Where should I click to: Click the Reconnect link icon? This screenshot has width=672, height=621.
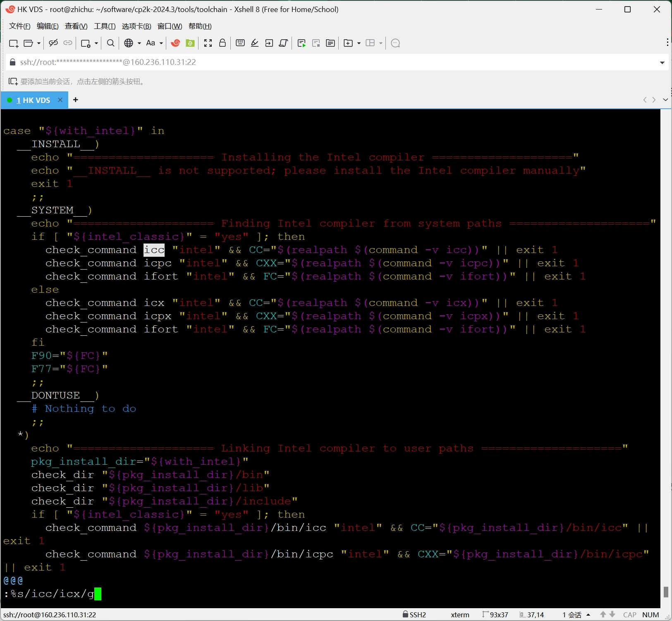68,43
